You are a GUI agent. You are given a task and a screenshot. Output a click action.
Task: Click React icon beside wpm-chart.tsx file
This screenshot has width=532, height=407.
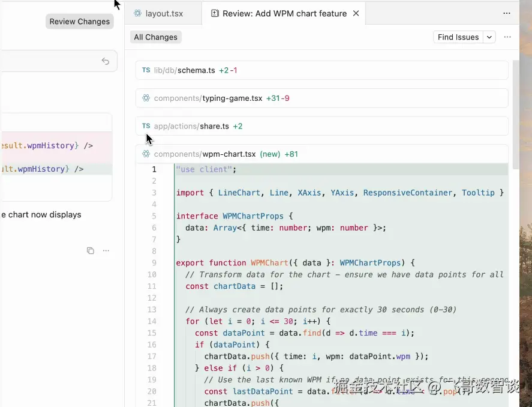point(146,154)
